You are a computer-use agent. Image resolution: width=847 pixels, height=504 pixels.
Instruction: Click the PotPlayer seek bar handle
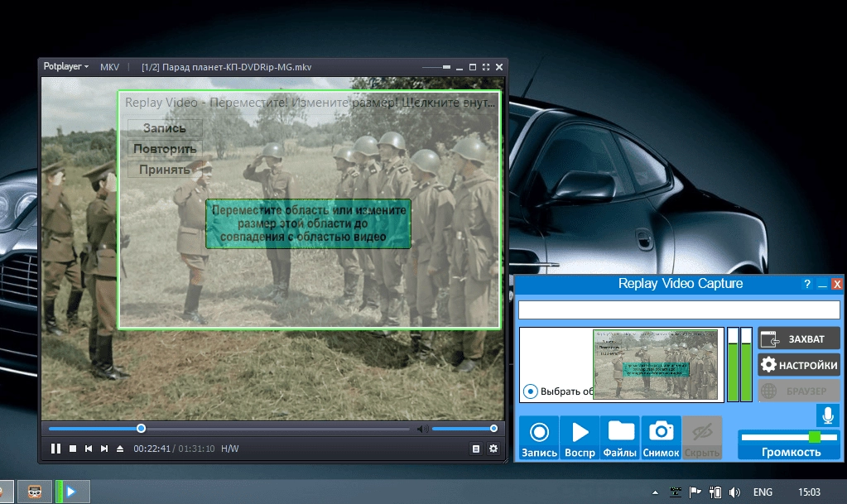tap(141, 429)
